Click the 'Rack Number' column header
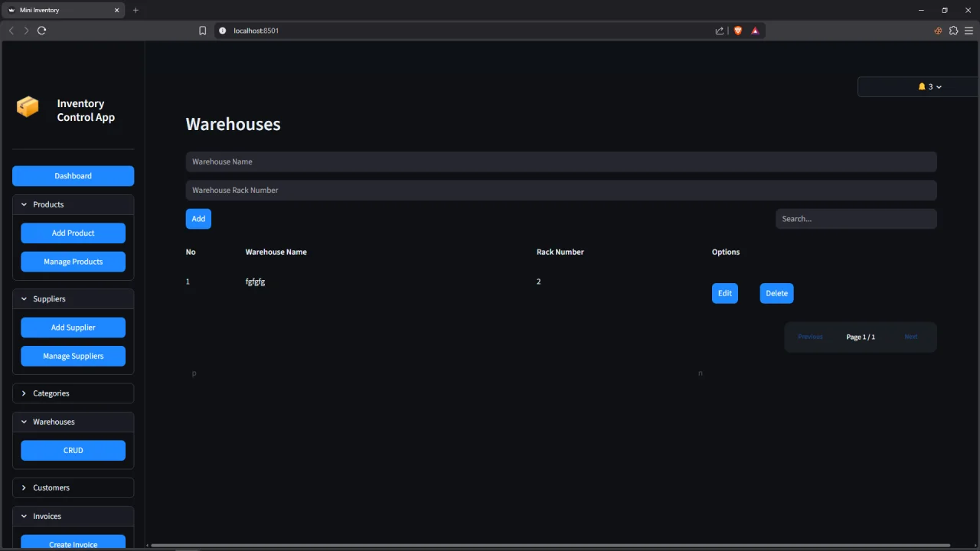This screenshot has width=980, height=551. click(560, 252)
